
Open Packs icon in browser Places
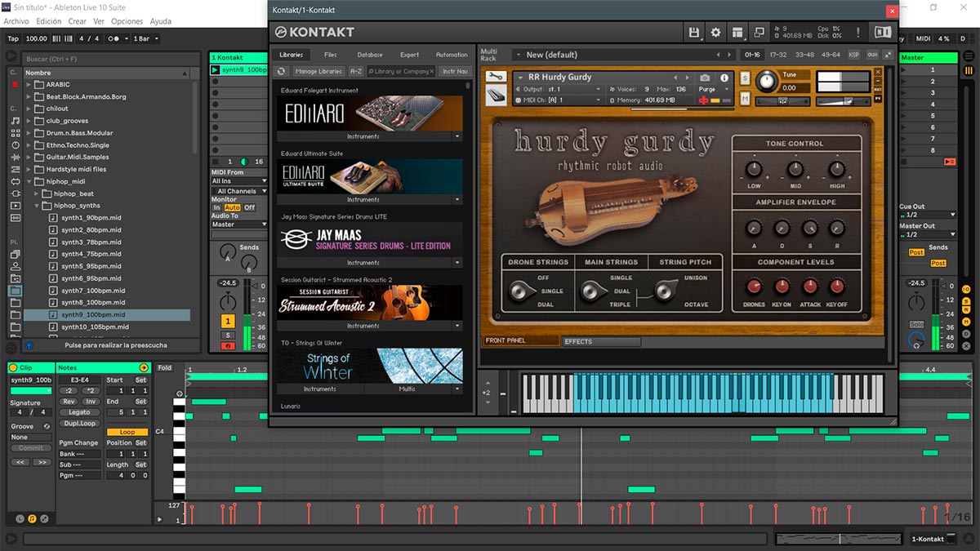(x=15, y=254)
